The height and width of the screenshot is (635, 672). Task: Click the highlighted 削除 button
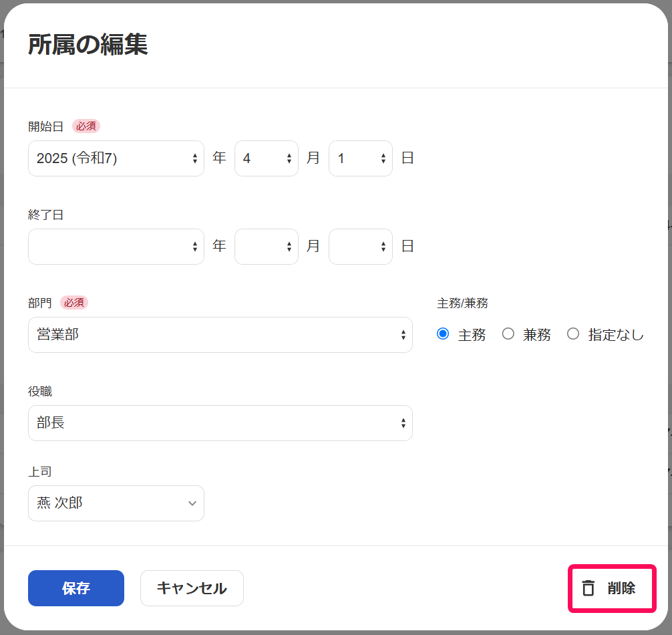click(x=611, y=588)
